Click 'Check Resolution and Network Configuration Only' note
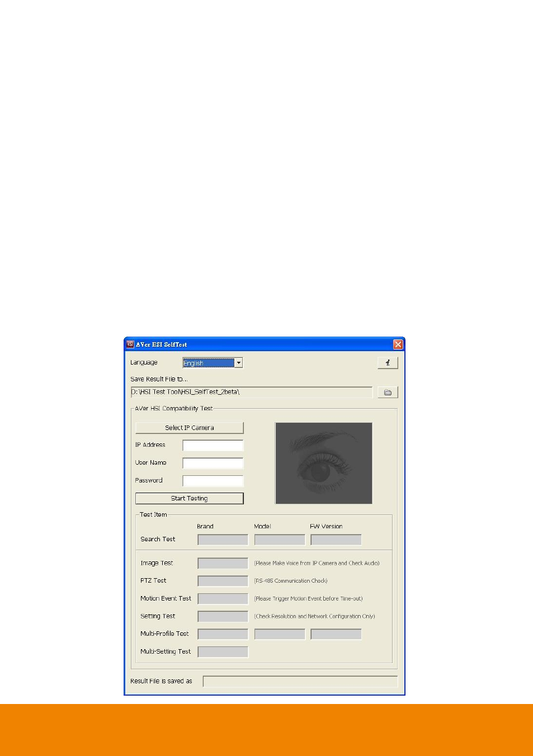Viewport: 533px width, 756px height. (314, 616)
